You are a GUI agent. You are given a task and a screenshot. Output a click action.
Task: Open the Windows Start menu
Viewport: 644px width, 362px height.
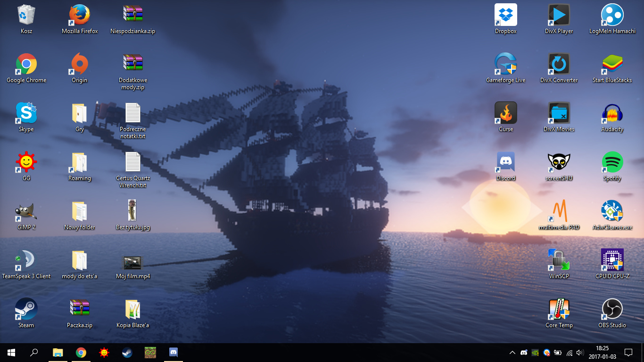click(11, 353)
